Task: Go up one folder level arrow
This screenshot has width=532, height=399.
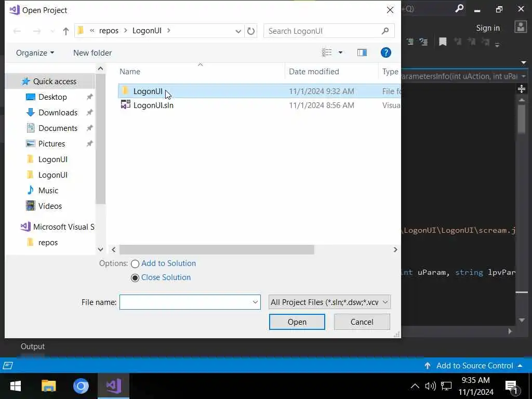Action: click(x=66, y=31)
